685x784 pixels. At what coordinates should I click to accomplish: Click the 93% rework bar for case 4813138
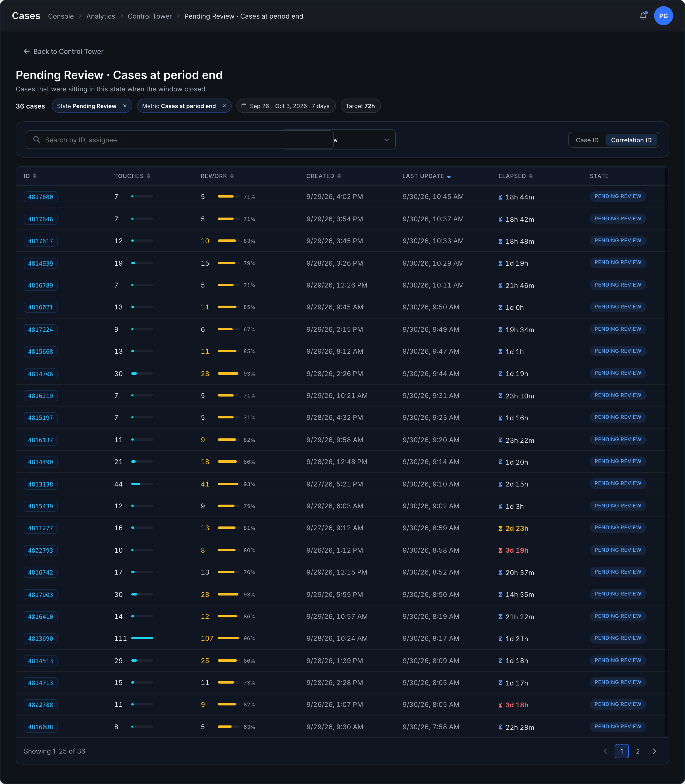click(x=229, y=484)
